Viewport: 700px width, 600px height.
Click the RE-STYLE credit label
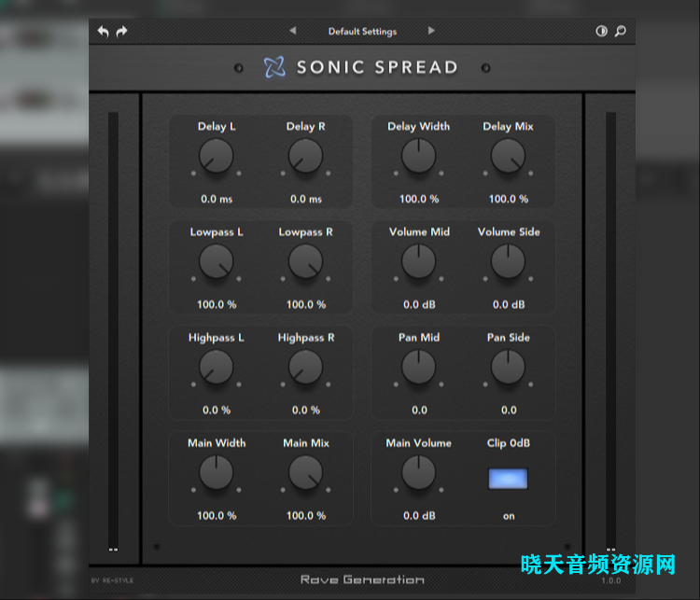click(x=113, y=580)
